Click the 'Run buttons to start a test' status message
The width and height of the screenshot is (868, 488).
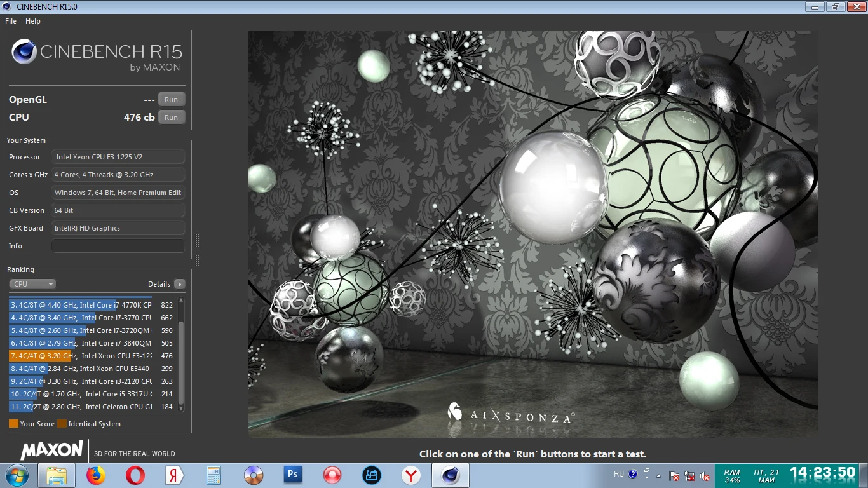click(x=532, y=454)
